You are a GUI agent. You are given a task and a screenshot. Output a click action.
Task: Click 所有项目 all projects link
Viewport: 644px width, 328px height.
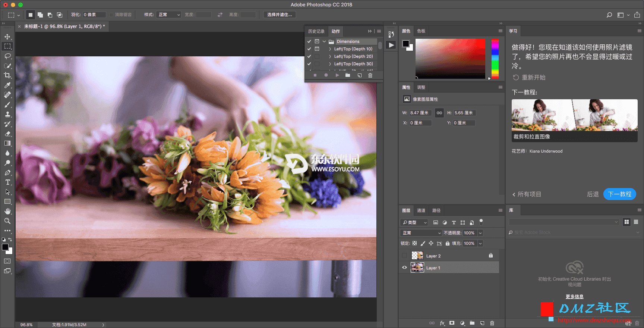click(527, 194)
